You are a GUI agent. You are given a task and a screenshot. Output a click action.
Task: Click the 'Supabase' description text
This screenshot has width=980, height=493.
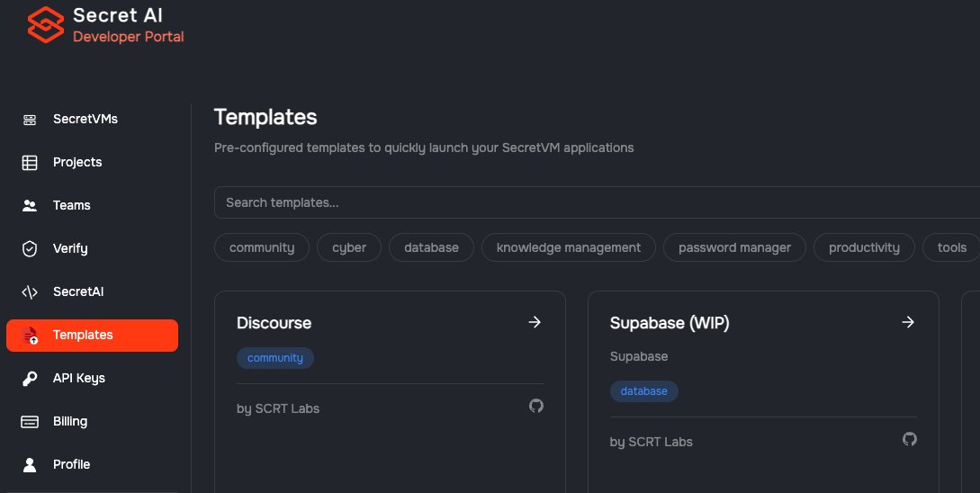639,357
